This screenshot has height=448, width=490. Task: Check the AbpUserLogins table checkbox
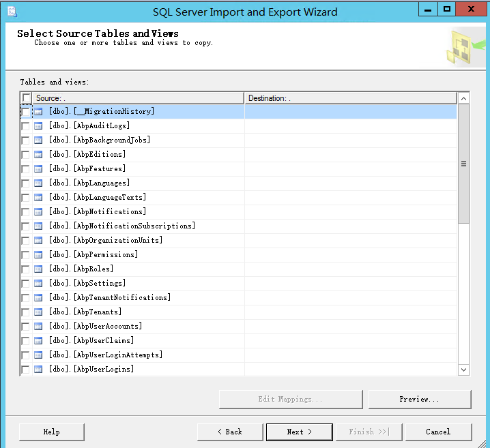click(x=25, y=370)
